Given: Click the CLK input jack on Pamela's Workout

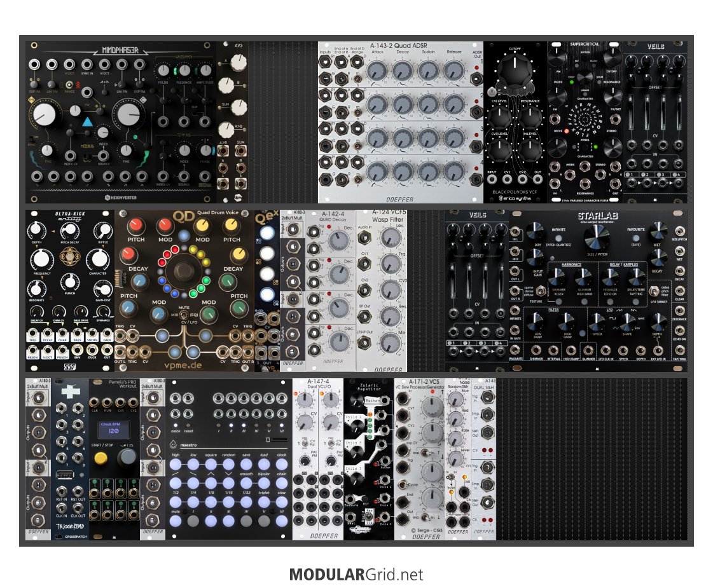Looking at the screenshot, I should click(x=95, y=402).
